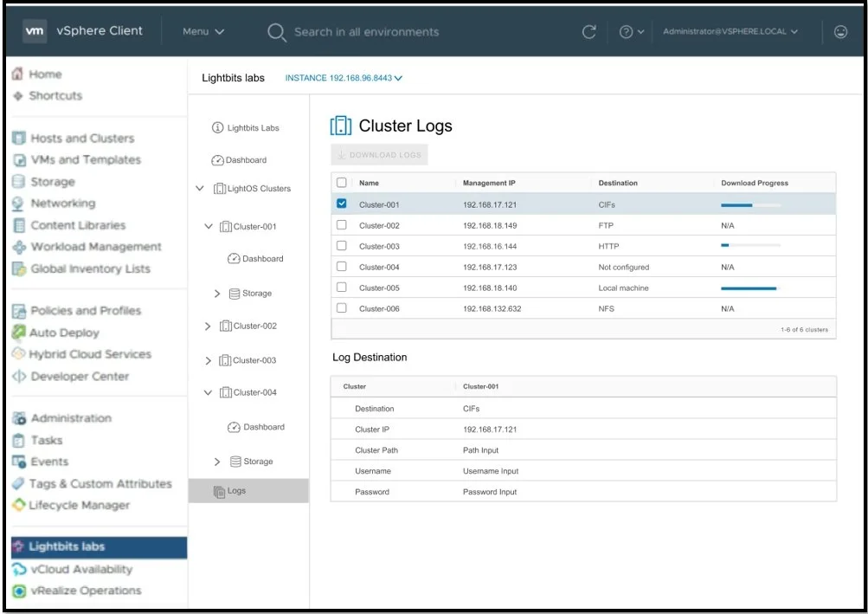
Task: Expand the Cluster-003 tree node
Action: [208, 361]
